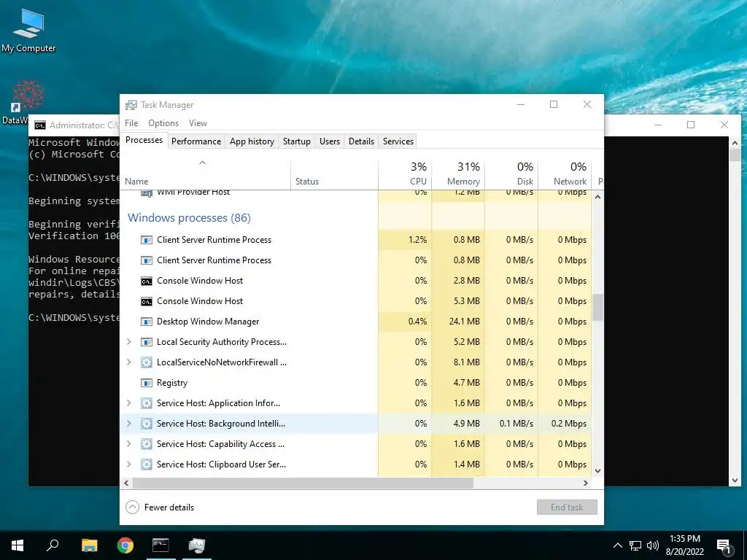
Task: Expand Service Host: Capability Access row
Action: 128,444
